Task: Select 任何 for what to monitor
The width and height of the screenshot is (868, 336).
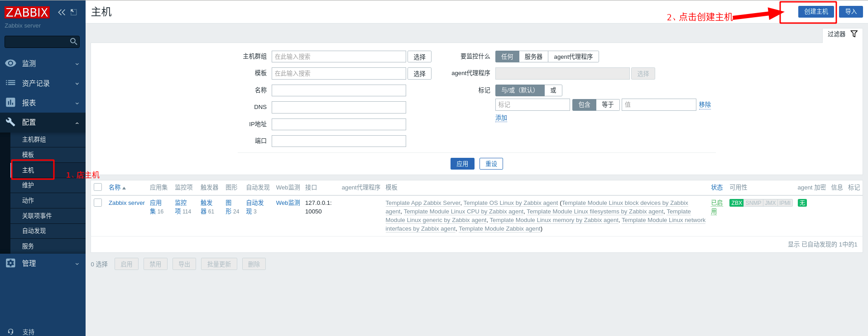Action: 507,57
